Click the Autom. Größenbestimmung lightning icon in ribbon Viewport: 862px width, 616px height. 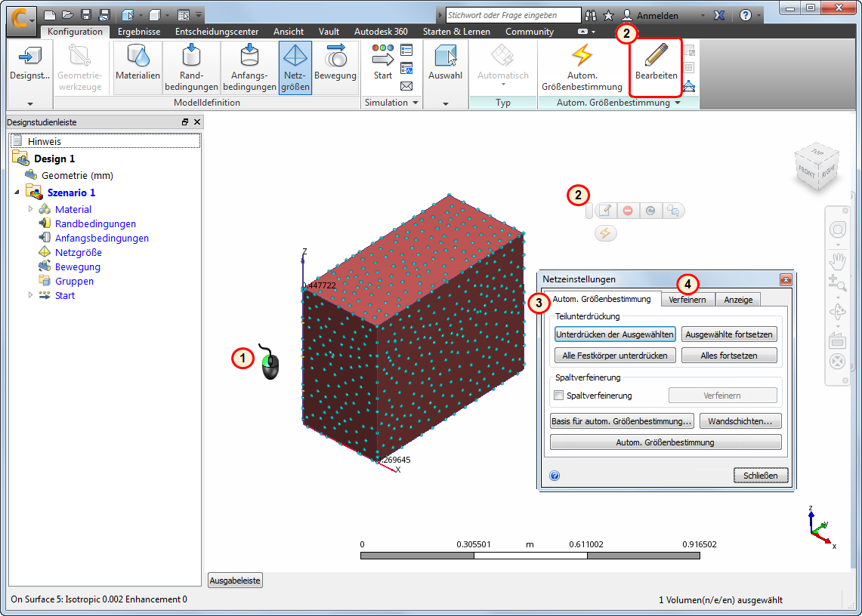[x=582, y=67]
